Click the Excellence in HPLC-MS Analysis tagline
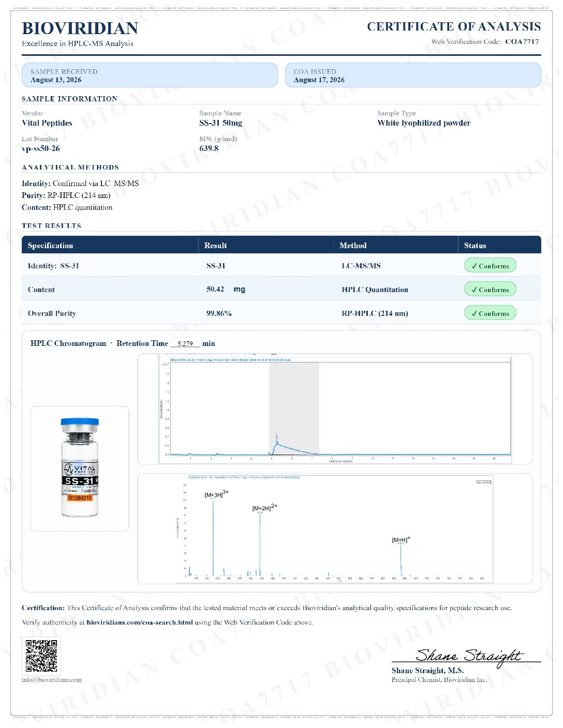 click(x=78, y=43)
